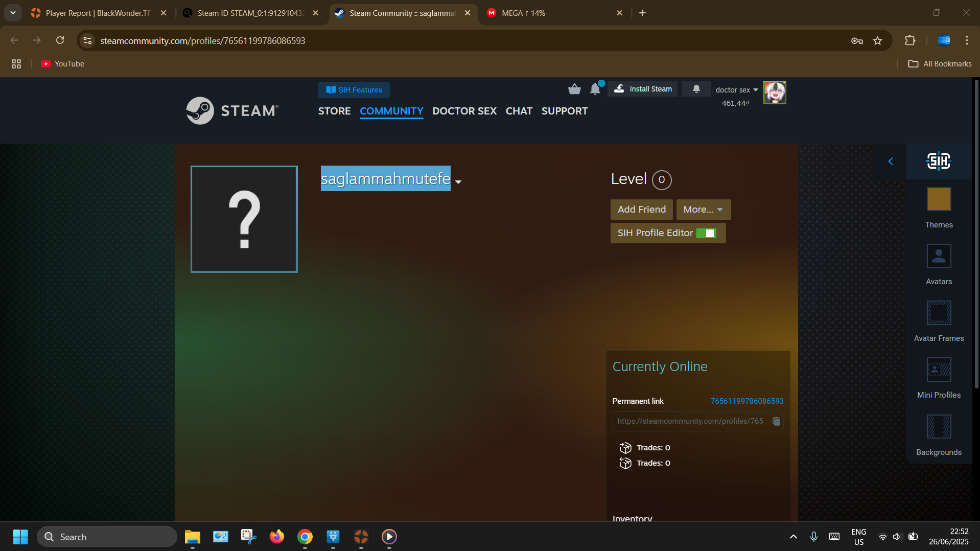
Task: View site information icon in address bar
Action: (x=88, y=40)
